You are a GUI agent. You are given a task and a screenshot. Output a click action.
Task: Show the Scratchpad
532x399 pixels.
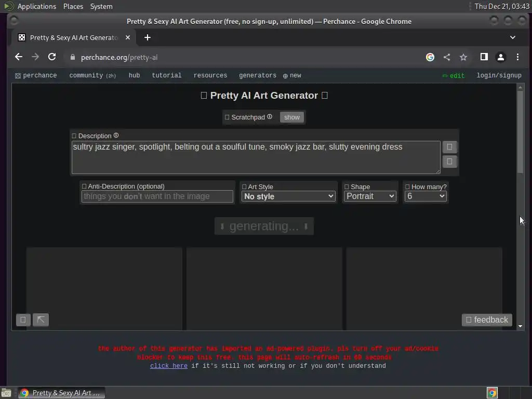click(292, 117)
